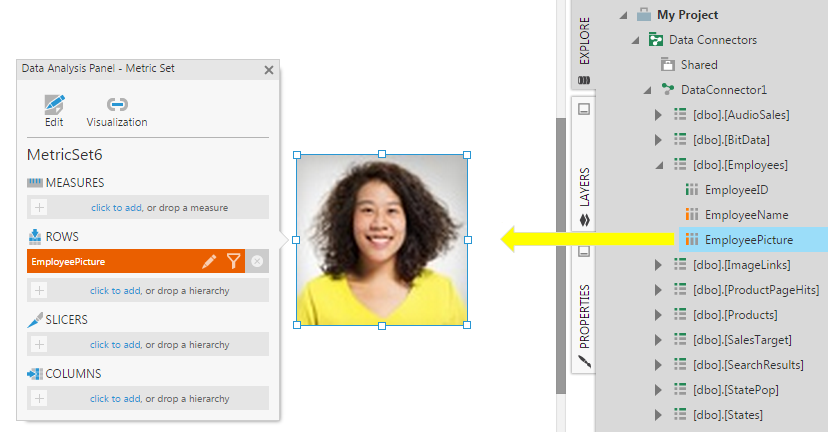Click the [dbo].[ImageLinks] table icon
Viewport: 828px width, 432px height.
pyautogui.click(x=680, y=264)
